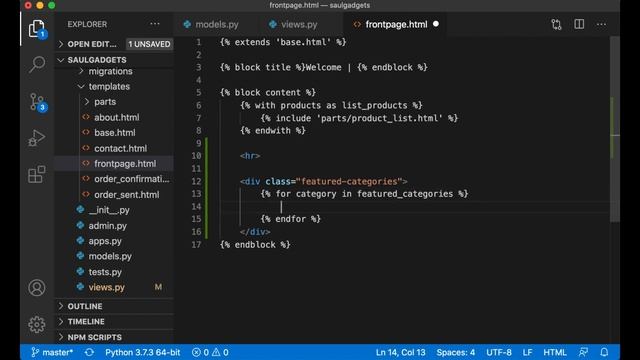Image resolution: width=640 pixels, height=360 pixels.
Task: Split the editor to the right
Action: click(579, 24)
